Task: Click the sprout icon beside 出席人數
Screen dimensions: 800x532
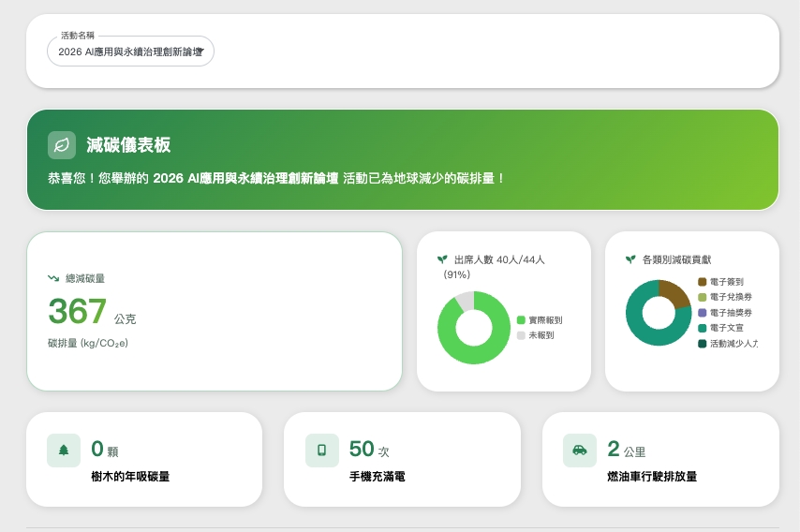Action: pos(442,259)
